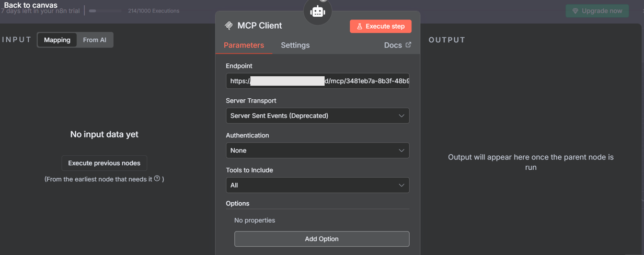Click the trial days left notice
The height and width of the screenshot is (255, 644).
coord(41,11)
